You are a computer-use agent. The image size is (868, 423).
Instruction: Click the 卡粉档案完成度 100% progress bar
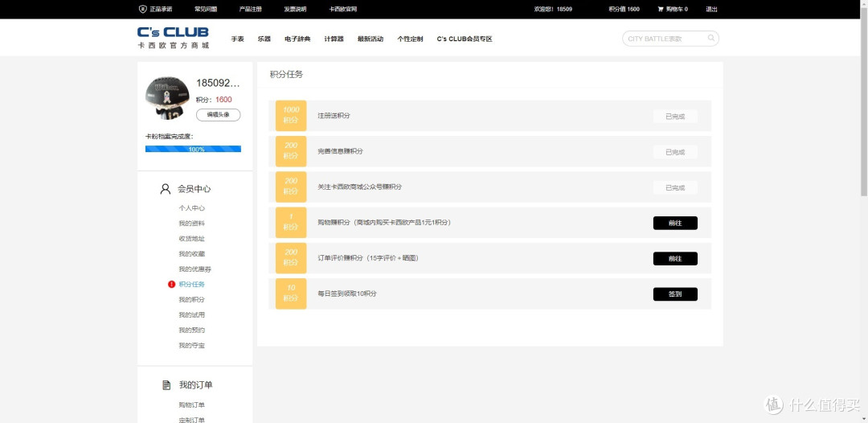click(x=193, y=149)
